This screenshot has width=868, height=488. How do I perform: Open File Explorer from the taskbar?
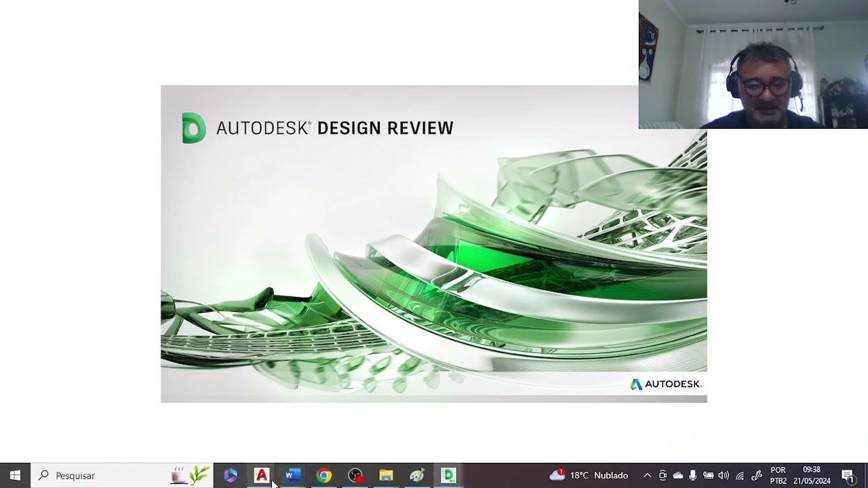point(386,475)
